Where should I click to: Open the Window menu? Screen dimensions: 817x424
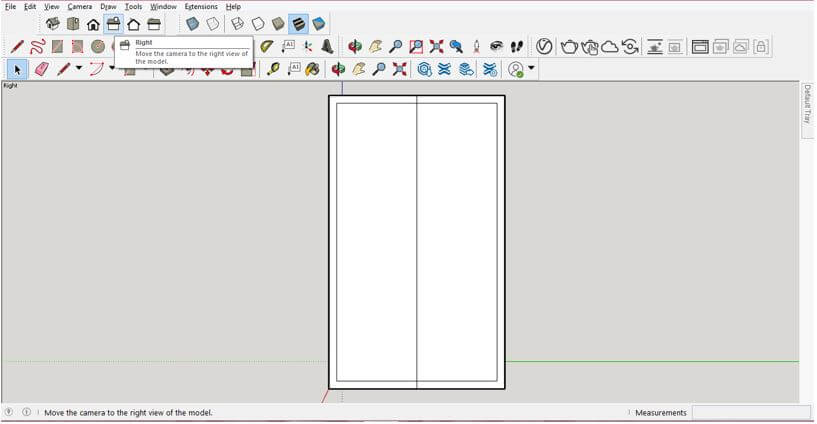[164, 7]
